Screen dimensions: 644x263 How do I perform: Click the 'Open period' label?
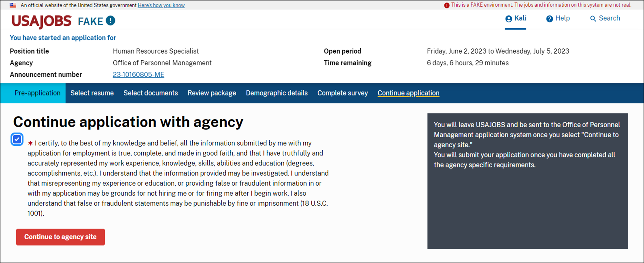[342, 51]
